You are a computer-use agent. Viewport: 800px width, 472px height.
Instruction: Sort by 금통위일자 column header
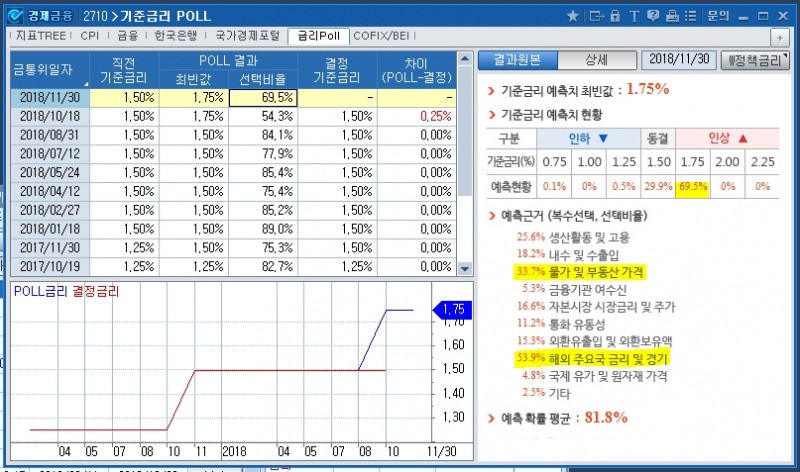(50, 69)
